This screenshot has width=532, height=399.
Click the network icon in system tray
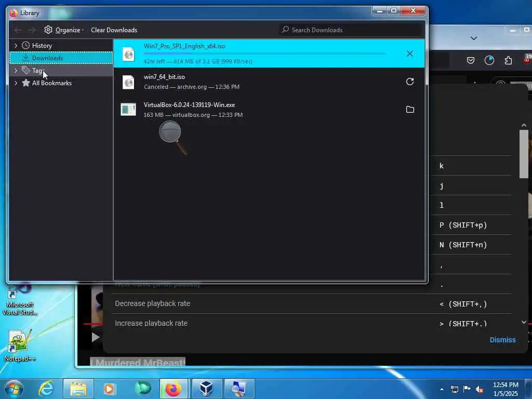(x=455, y=389)
